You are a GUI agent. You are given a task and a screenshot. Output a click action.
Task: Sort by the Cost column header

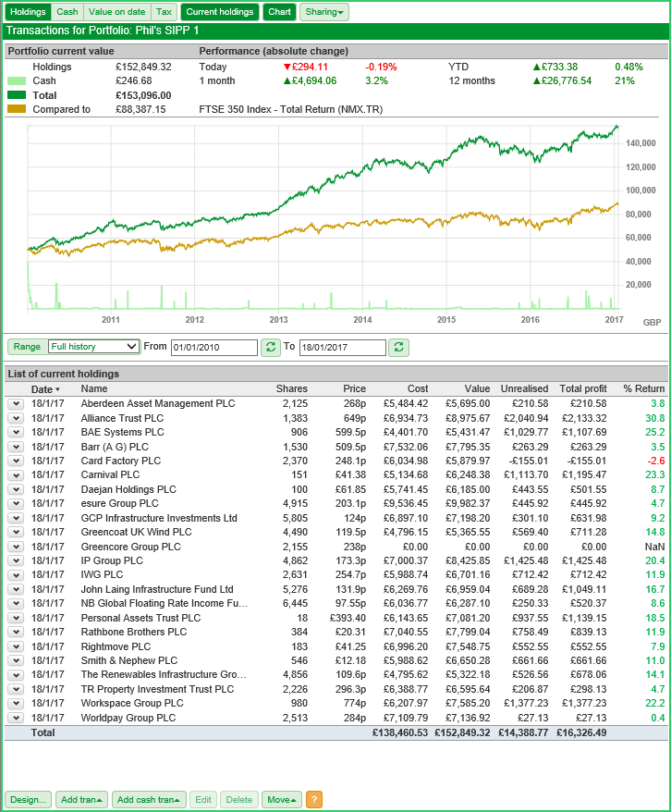(x=418, y=389)
